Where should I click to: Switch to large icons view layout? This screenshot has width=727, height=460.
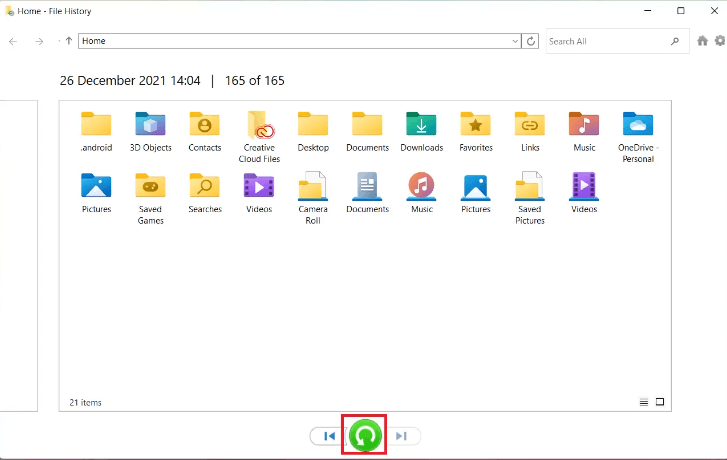(660, 402)
